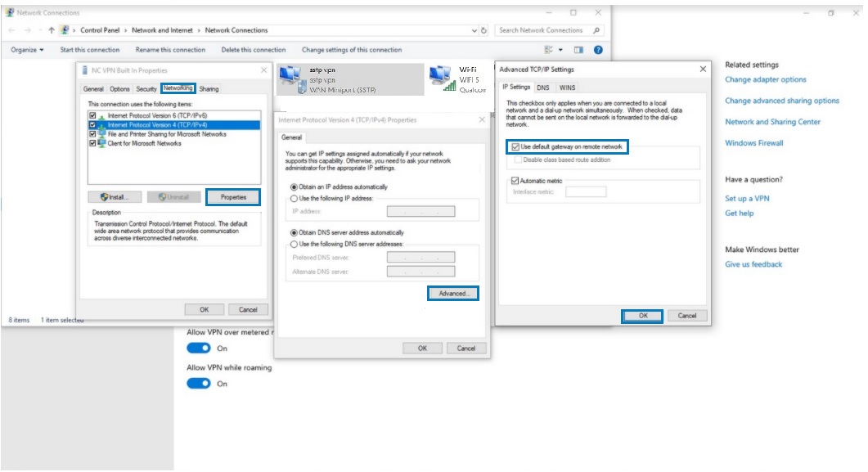Toggle File and Printer Sharing checkbox
Image resolution: width=868 pixels, height=472 pixels.
pyautogui.click(x=92, y=134)
